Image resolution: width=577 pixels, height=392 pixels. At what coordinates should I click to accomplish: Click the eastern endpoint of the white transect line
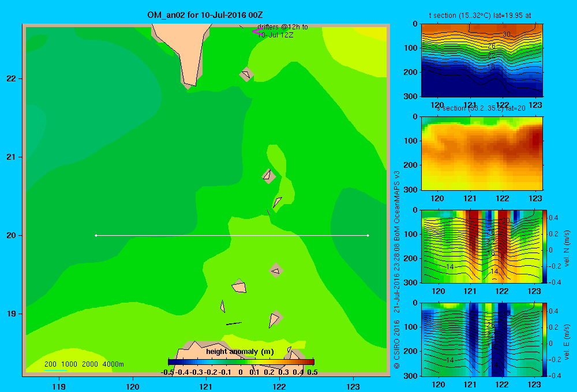tap(368, 235)
